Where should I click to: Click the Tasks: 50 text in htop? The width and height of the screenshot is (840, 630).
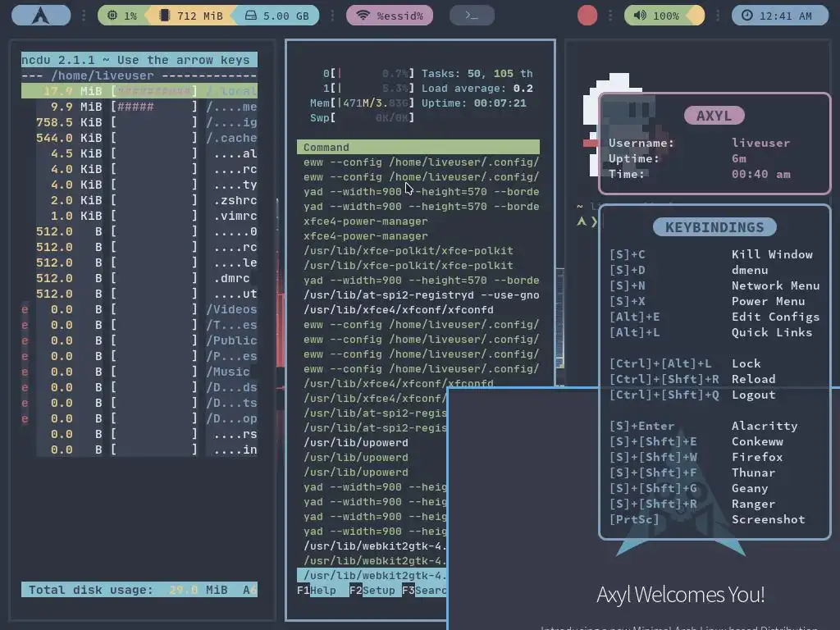451,73
